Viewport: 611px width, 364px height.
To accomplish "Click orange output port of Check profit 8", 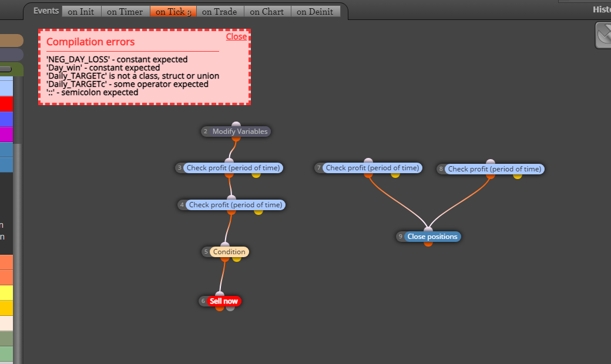I will (x=491, y=176).
